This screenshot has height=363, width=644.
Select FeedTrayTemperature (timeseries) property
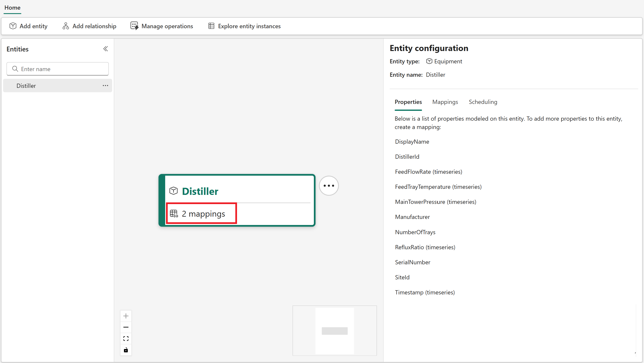pyautogui.click(x=438, y=187)
